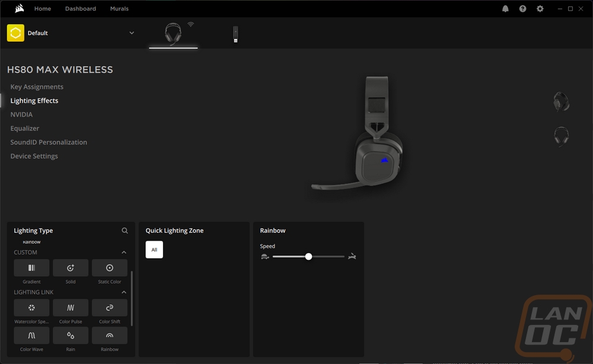Choose the Color Shift effect

pyautogui.click(x=109, y=308)
